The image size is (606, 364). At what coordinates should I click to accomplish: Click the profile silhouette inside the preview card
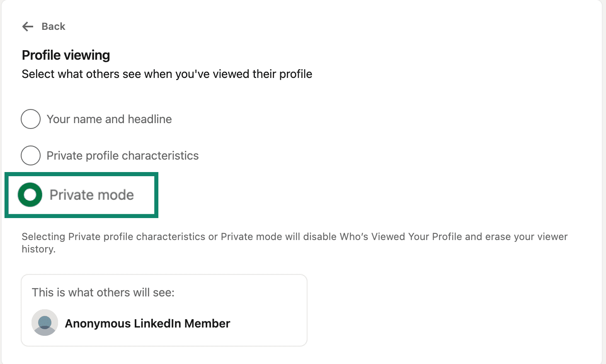pyautogui.click(x=44, y=323)
